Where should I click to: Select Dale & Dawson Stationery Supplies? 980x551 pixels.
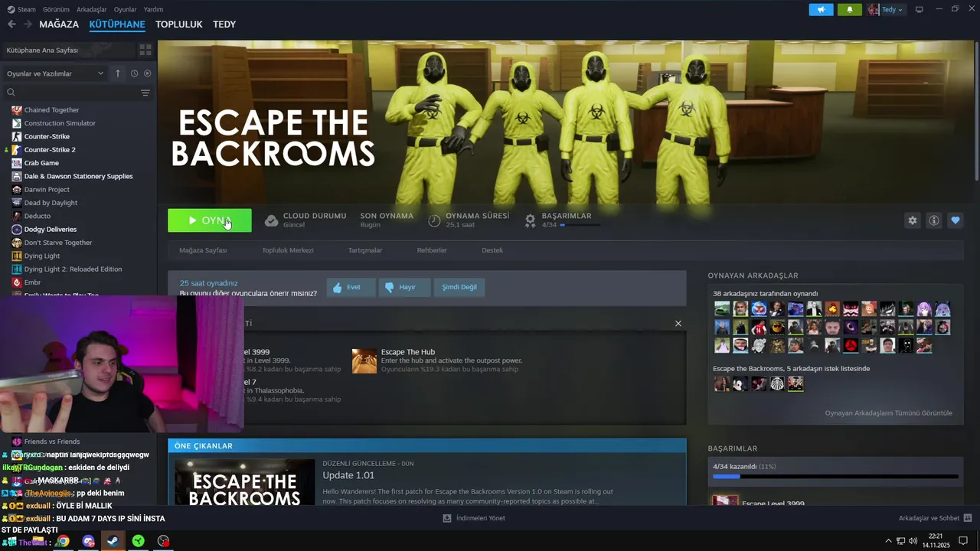[78, 176]
